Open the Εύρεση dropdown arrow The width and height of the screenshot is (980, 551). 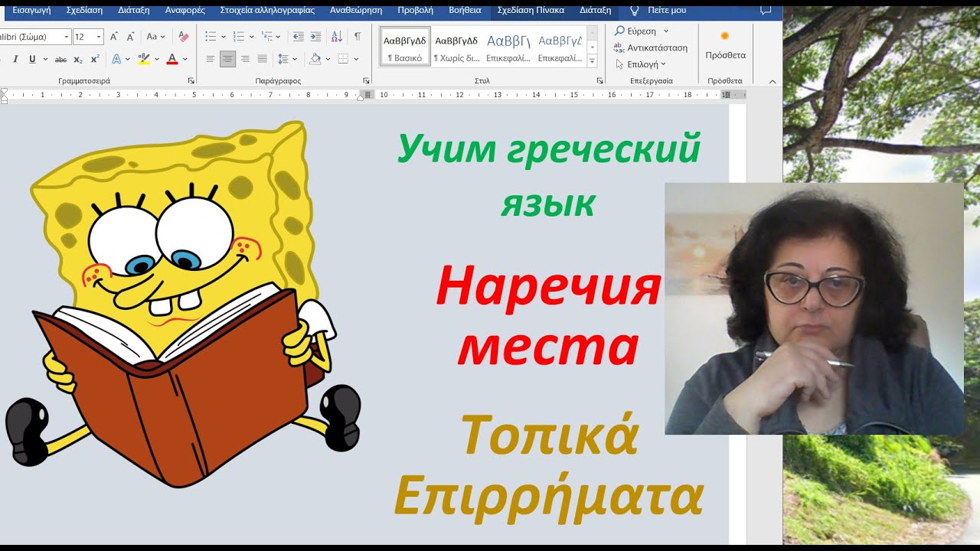[x=666, y=31]
